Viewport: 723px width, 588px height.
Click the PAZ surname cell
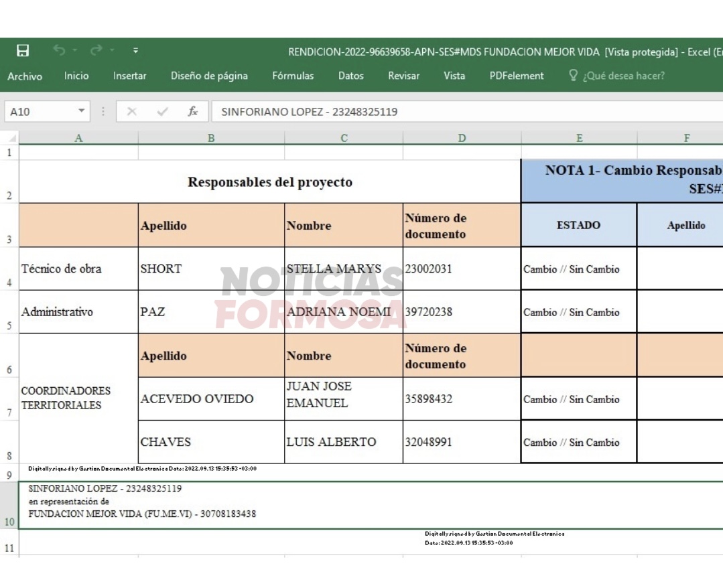click(211, 312)
